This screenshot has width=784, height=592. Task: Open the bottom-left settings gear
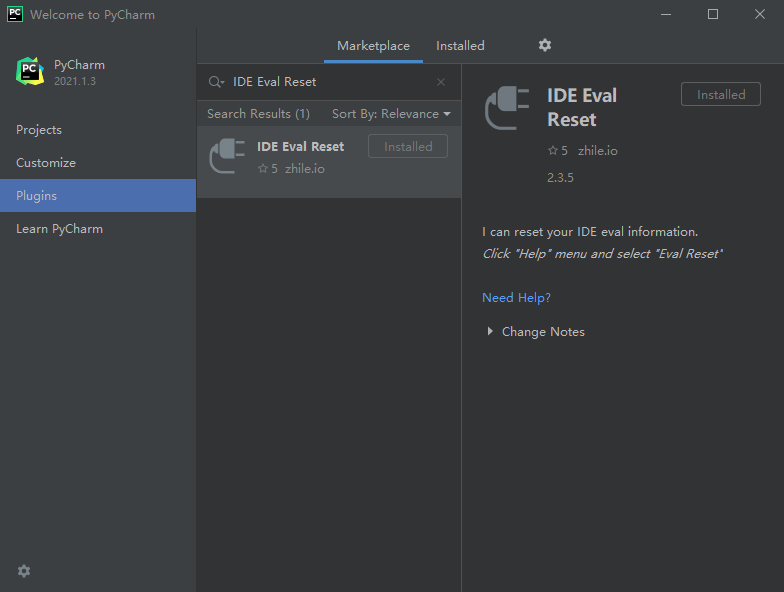pyautogui.click(x=24, y=571)
